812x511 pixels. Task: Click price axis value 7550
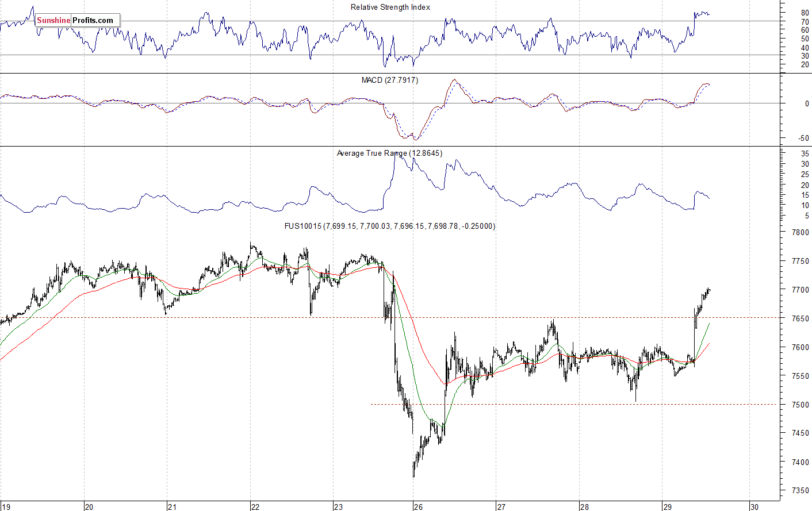(800, 376)
